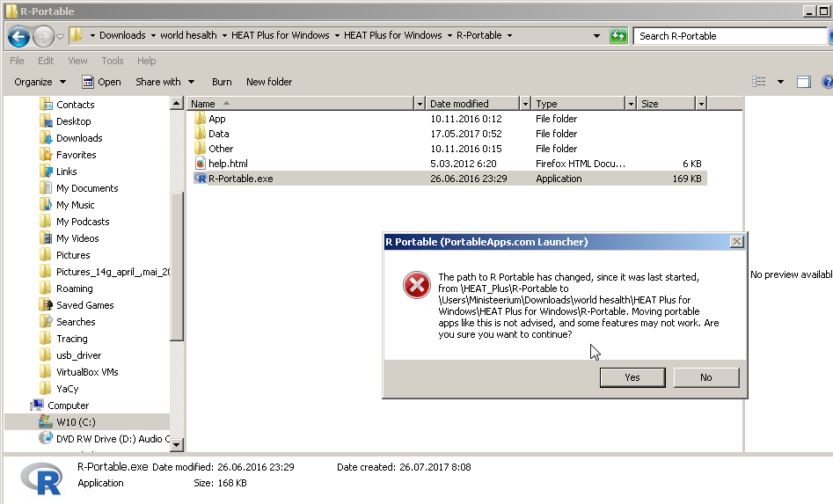Select Desktop in navigation pane
Image resolution: width=833 pixels, height=504 pixels.
pos(73,121)
